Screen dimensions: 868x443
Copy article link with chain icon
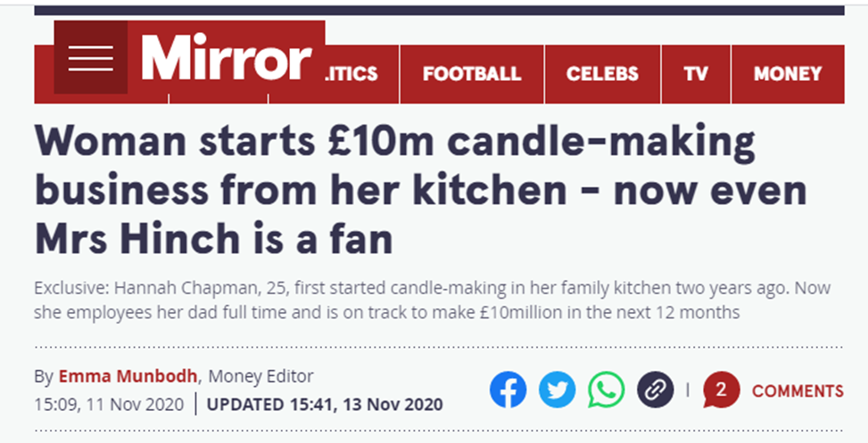pyautogui.click(x=656, y=390)
